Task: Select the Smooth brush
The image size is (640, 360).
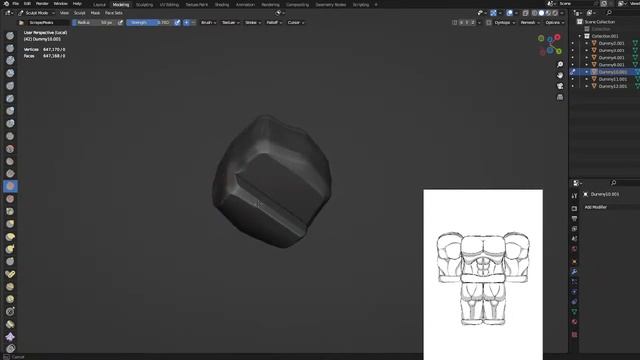Action: pyautogui.click(x=10, y=149)
